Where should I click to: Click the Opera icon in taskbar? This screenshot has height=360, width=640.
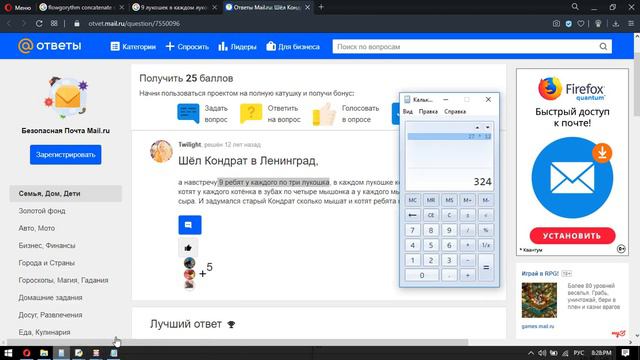pos(26,353)
